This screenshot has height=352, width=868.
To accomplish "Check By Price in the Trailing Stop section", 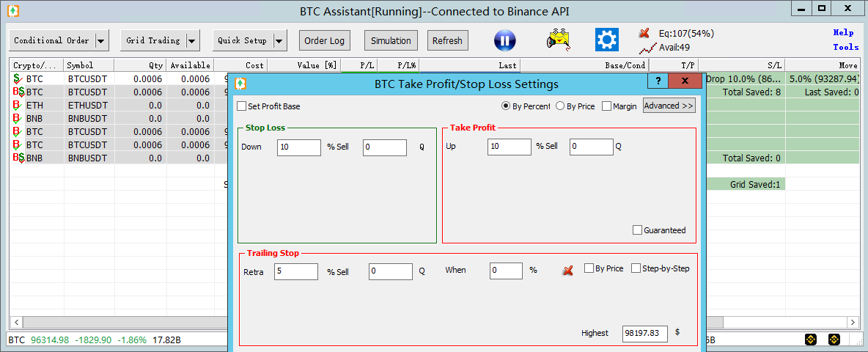I will pyautogui.click(x=589, y=268).
